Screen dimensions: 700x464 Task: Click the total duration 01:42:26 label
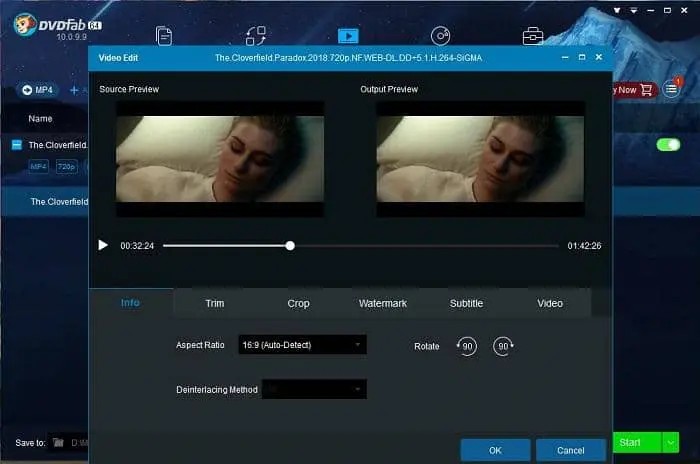click(x=584, y=246)
